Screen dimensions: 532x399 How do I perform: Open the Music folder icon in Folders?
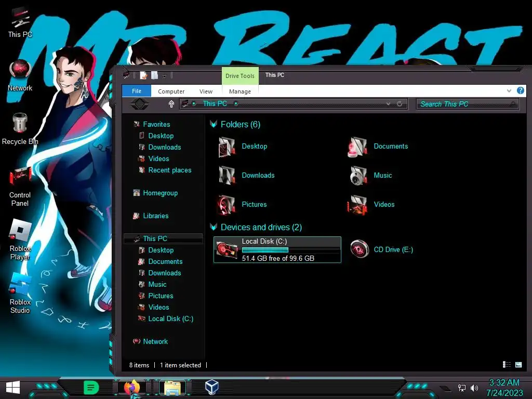tap(358, 176)
